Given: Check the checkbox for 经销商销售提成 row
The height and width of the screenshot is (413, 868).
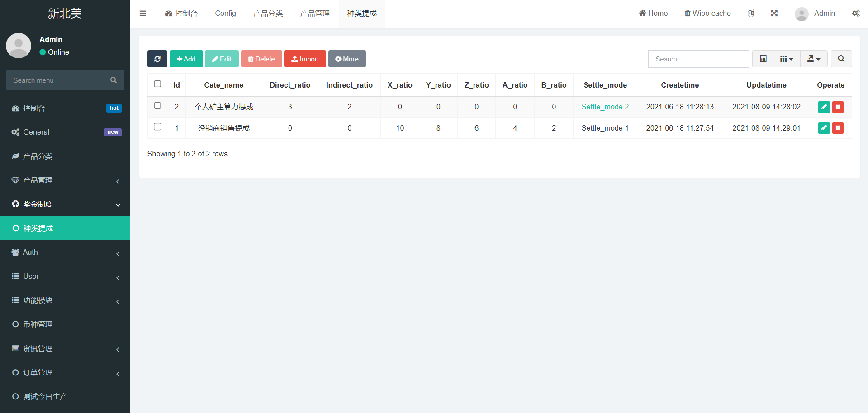Looking at the screenshot, I should pyautogui.click(x=157, y=127).
